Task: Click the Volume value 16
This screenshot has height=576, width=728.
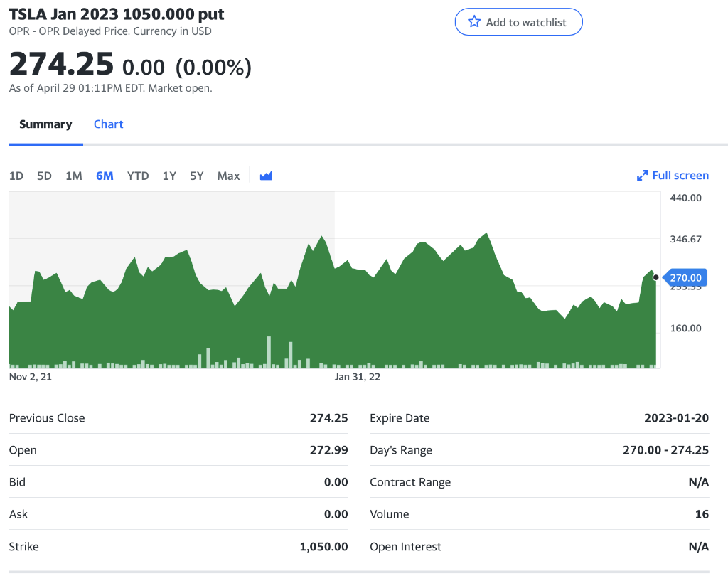Action: tap(702, 514)
